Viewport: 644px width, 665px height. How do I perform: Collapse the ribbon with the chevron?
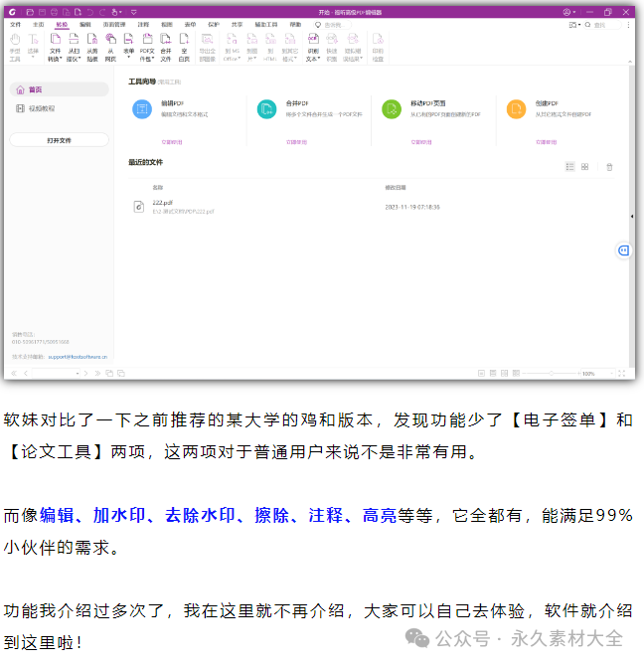[630, 62]
